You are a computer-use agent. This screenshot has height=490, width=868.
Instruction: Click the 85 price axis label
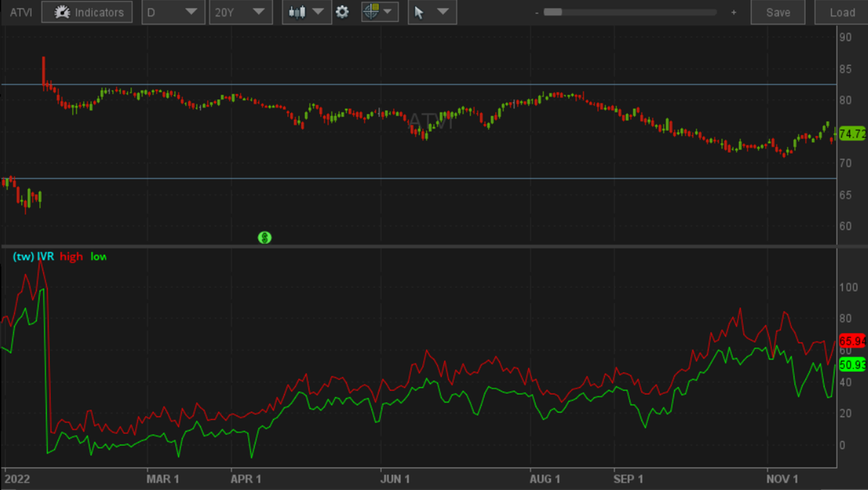point(846,69)
